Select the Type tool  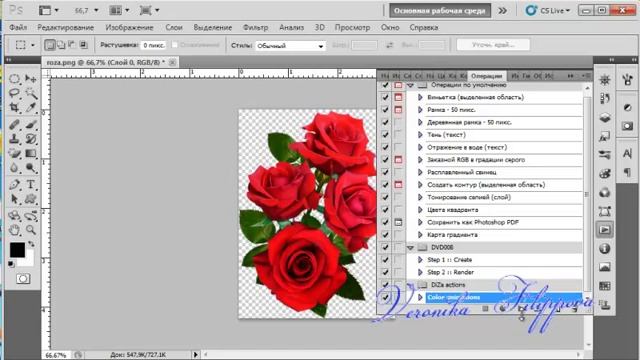31,184
